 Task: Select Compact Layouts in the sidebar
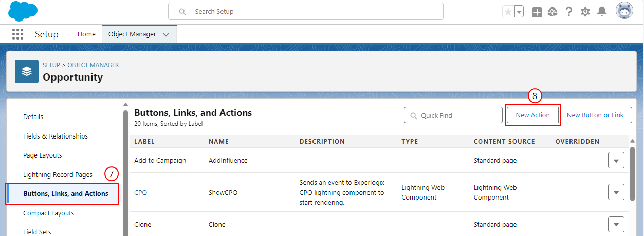(49, 213)
